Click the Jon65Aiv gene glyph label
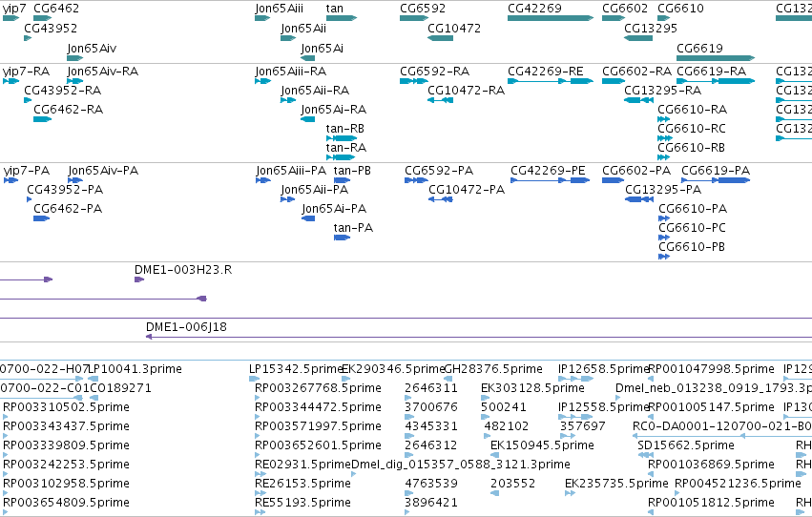 tap(92, 49)
